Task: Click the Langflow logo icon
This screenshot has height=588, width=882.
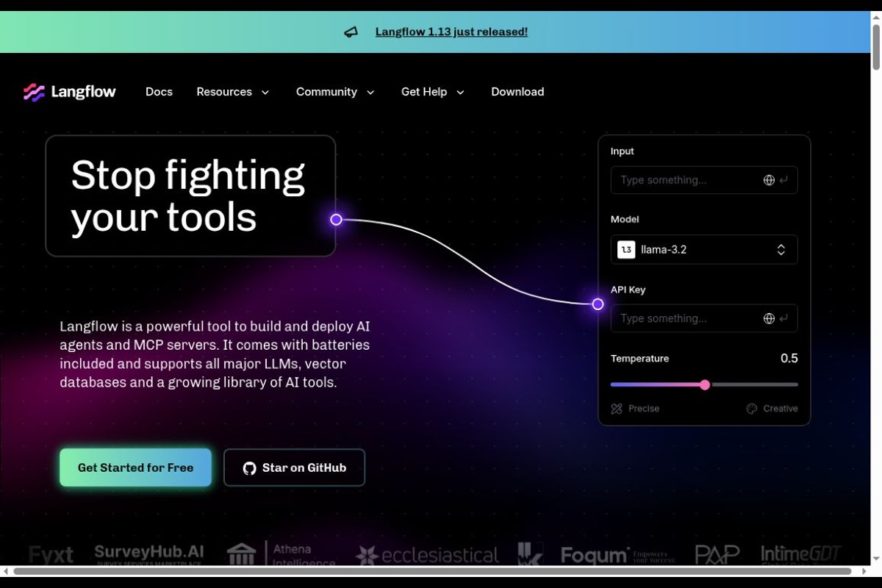Action: pyautogui.click(x=34, y=92)
